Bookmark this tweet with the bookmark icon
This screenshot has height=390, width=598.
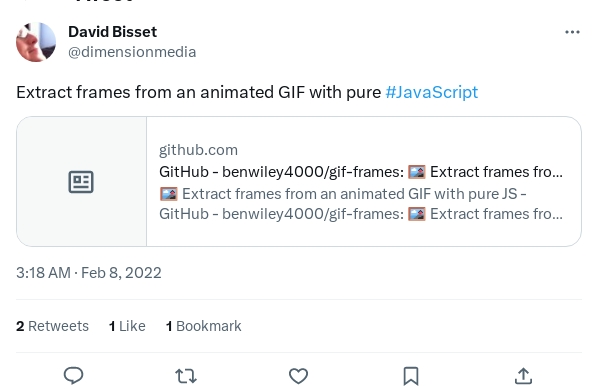[x=411, y=376]
